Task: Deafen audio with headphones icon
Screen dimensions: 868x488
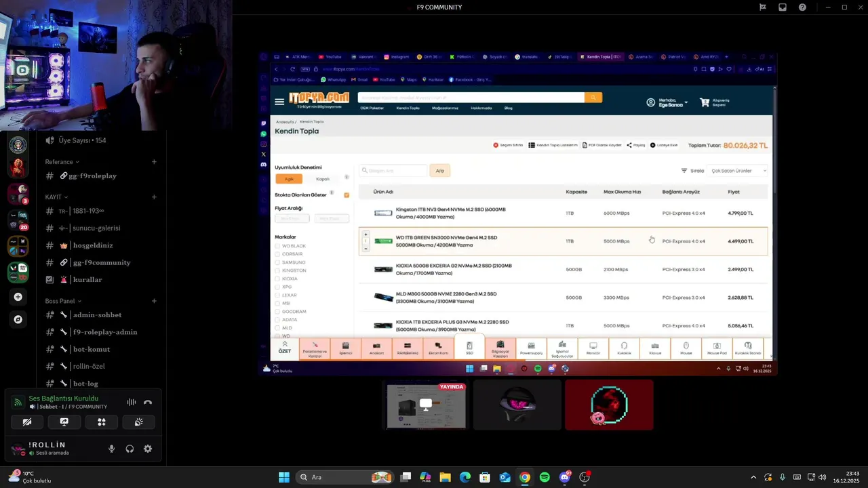Action: [130, 449]
